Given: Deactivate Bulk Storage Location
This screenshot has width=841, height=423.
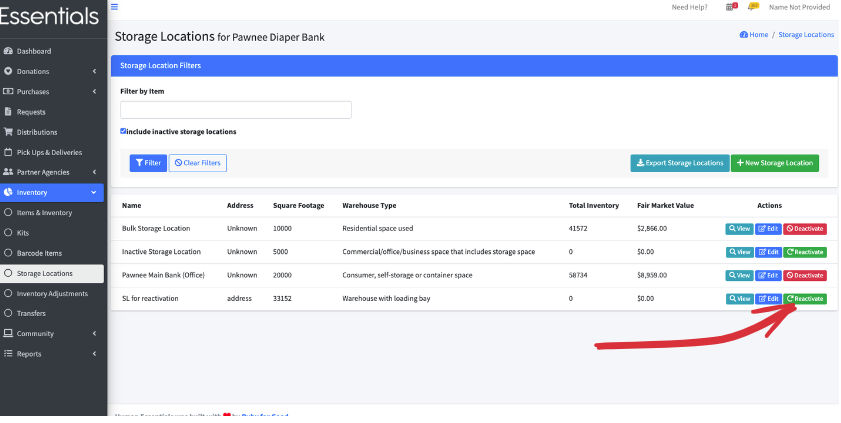Looking at the screenshot, I should pos(805,229).
